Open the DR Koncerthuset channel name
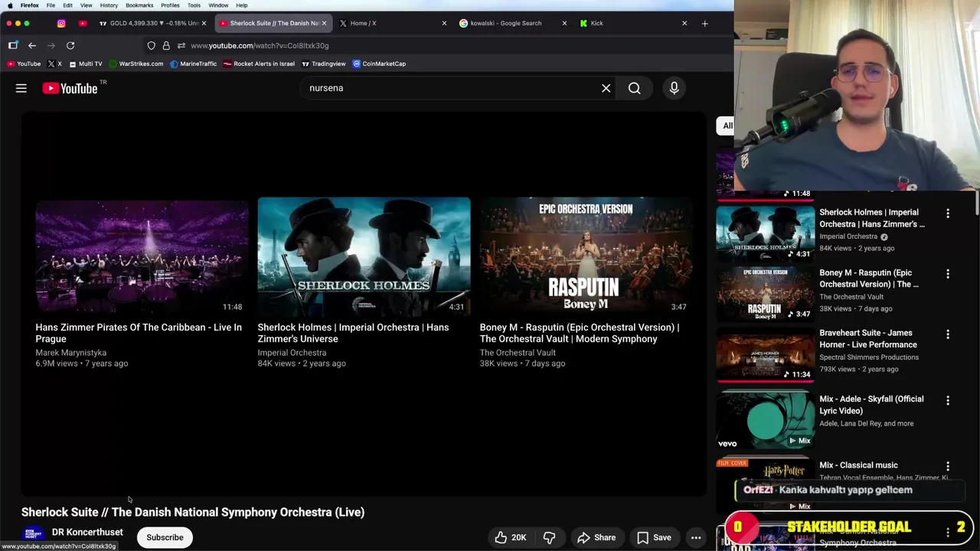This screenshot has width=980, height=551. [87, 532]
